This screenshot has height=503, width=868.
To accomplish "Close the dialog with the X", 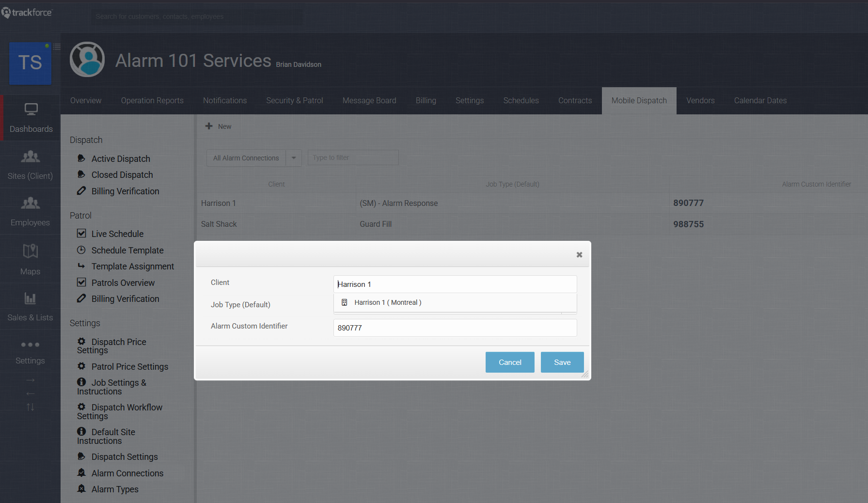I will (x=579, y=254).
